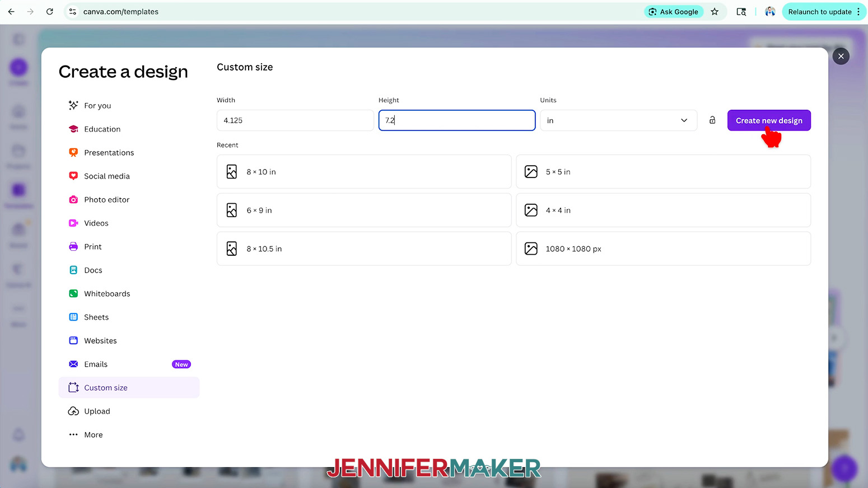Click the Photo editor camera icon
The width and height of the screenshot is (868, 488).
point(73,199)
